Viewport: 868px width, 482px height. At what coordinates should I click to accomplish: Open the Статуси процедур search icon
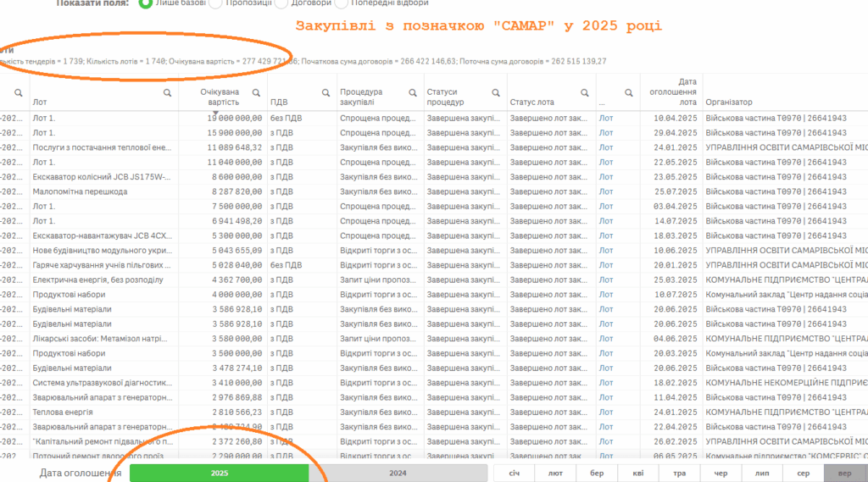tap(496, 93)
